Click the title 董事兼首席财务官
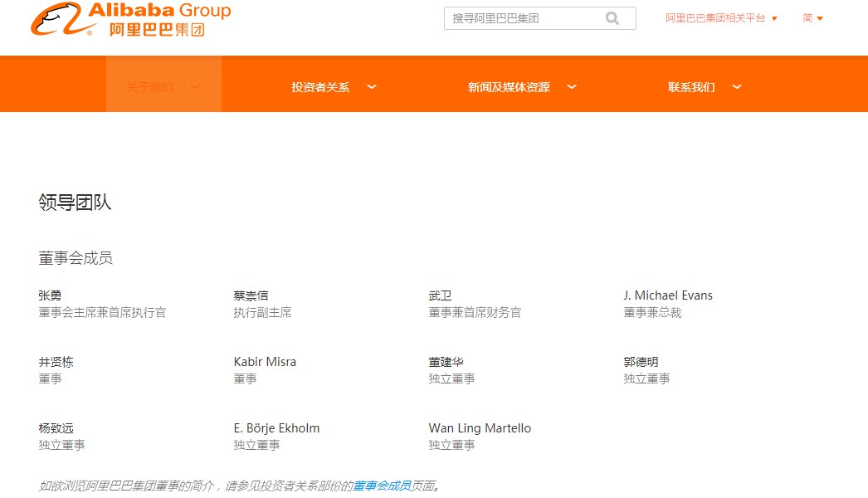Screen dimensions: 868x498 coord(475,312)
